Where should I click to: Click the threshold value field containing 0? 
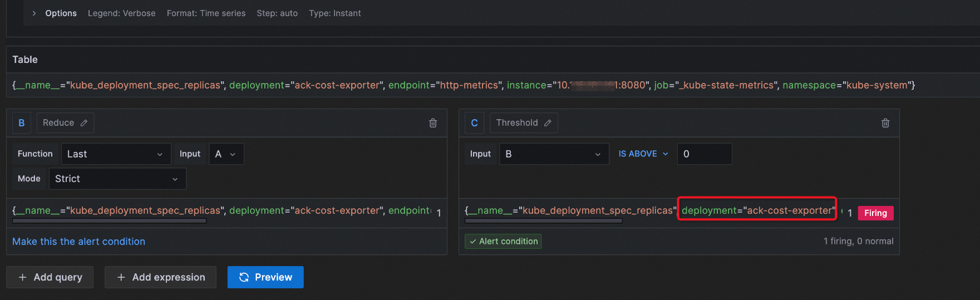(704, 154)
